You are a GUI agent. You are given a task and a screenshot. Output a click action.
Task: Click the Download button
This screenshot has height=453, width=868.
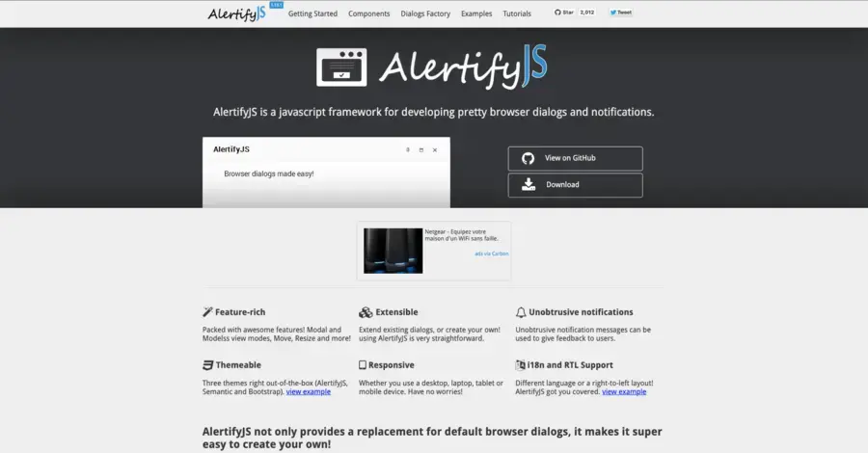coord(575,185)
